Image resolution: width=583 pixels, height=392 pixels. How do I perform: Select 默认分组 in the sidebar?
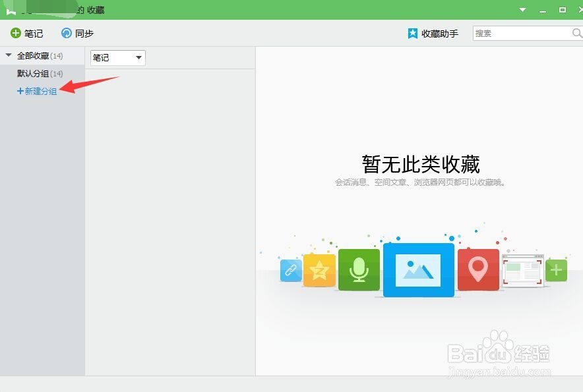coord(31,73)
